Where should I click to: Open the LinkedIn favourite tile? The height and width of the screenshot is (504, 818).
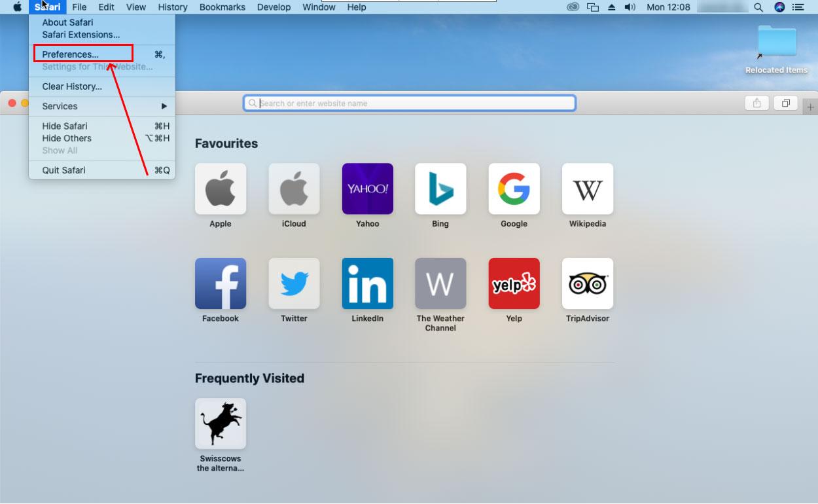(368, 283)
